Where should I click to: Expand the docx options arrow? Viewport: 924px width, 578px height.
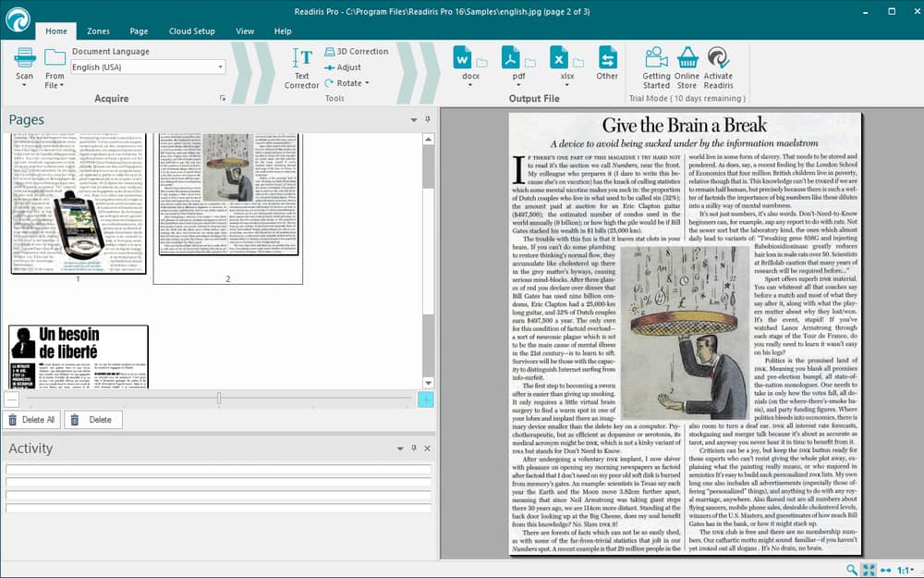470,85
